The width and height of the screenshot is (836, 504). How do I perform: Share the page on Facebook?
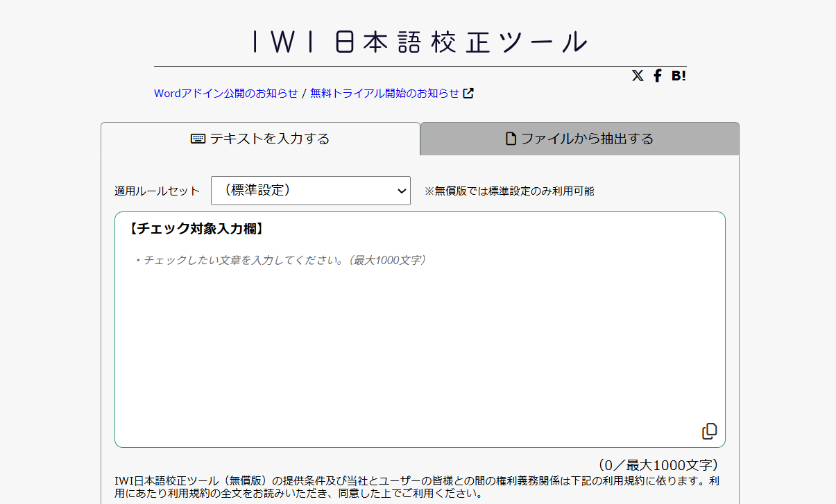(x=658, y=76)
